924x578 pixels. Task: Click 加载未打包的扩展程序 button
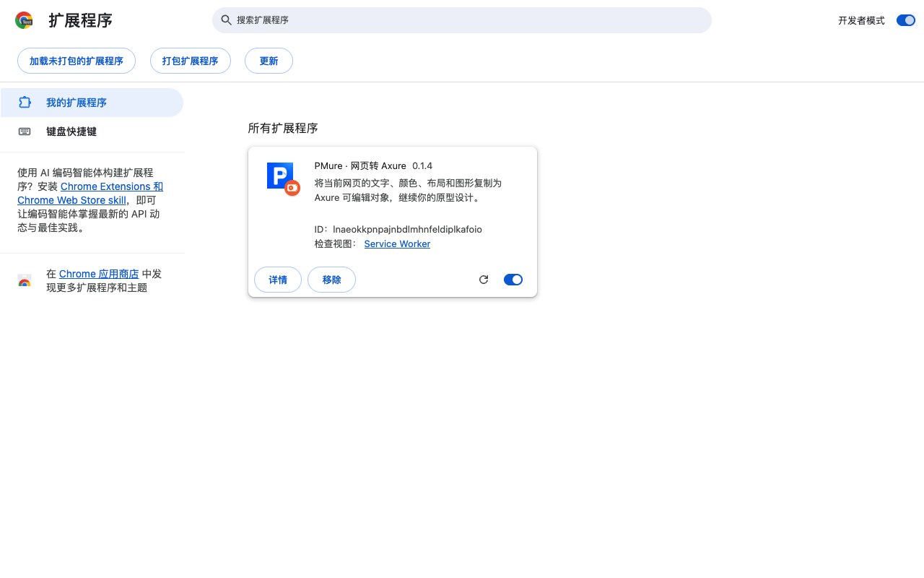click(77, 61)
